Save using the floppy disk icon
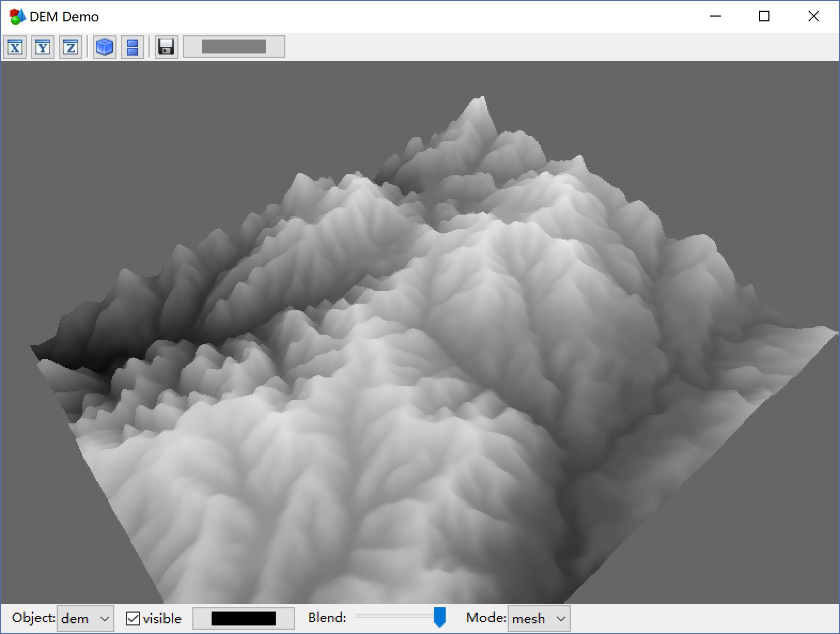This screenshot has height=634, width=840. (x=166, y=48)
